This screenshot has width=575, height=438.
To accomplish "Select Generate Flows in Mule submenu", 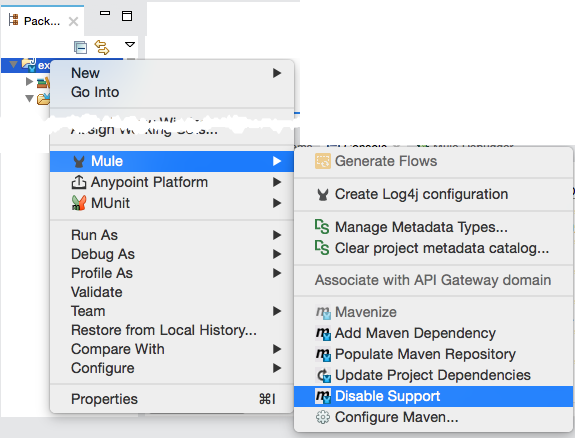I will pyautogui.click(x=433, y=161).
